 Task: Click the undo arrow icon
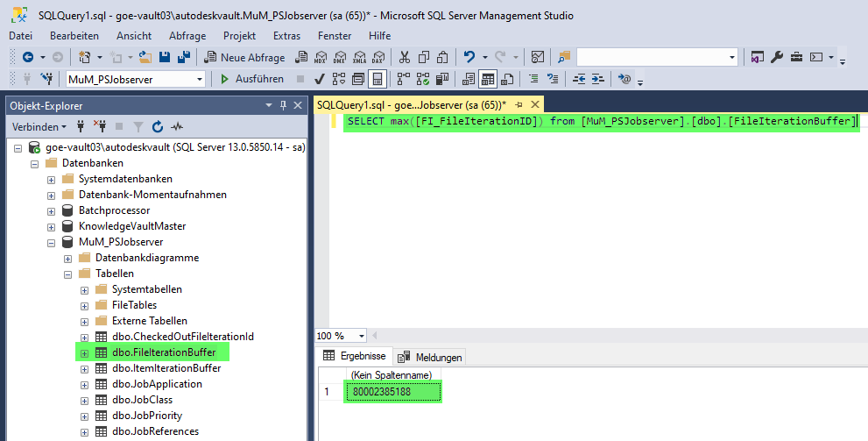point(469,57)
